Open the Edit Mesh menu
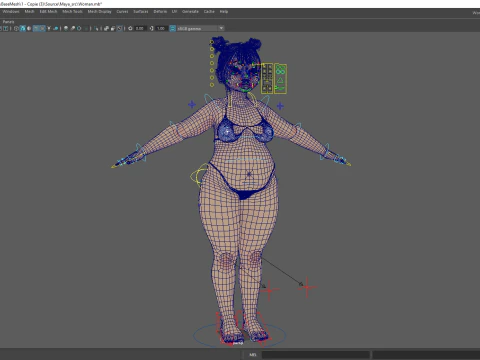The width and height of the screenshot is (480, 360). coord(48,11)
